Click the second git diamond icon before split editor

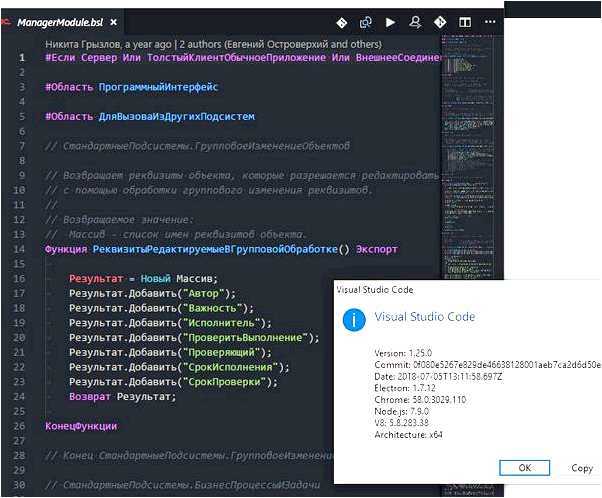tap(440, 22)
